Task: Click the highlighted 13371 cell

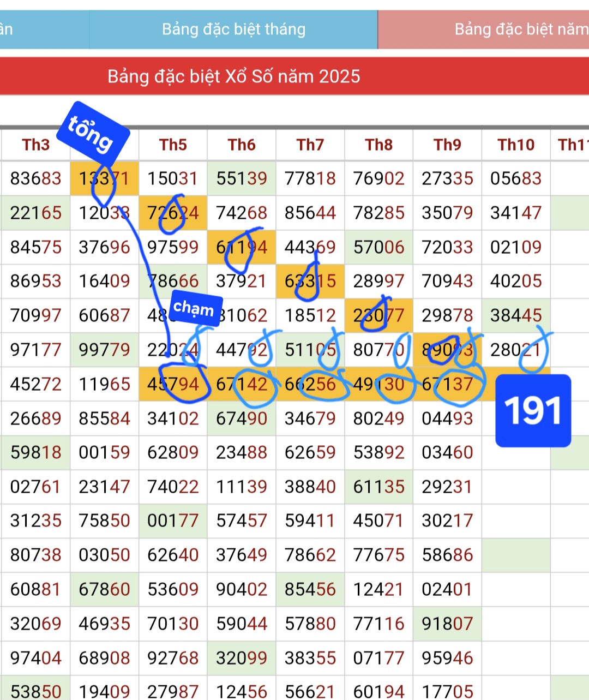Action: point(104,178)
